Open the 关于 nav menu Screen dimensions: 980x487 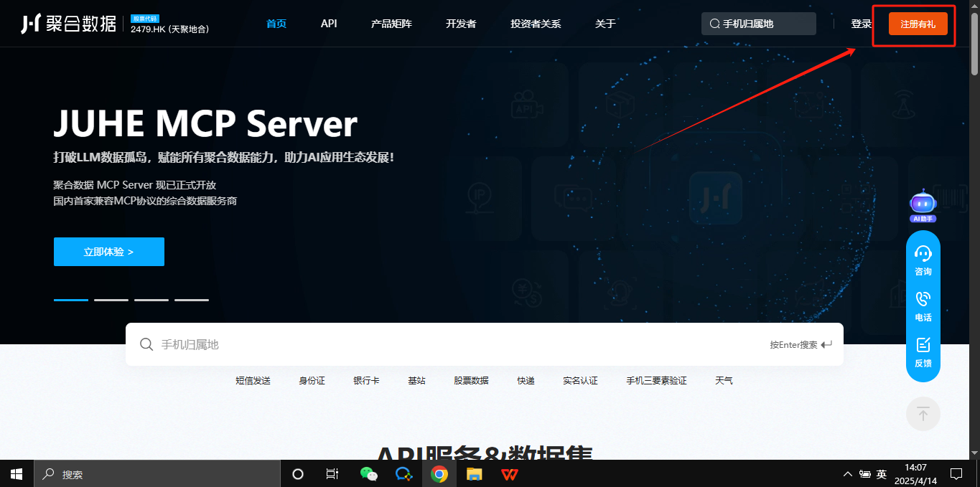click(605, 24)
